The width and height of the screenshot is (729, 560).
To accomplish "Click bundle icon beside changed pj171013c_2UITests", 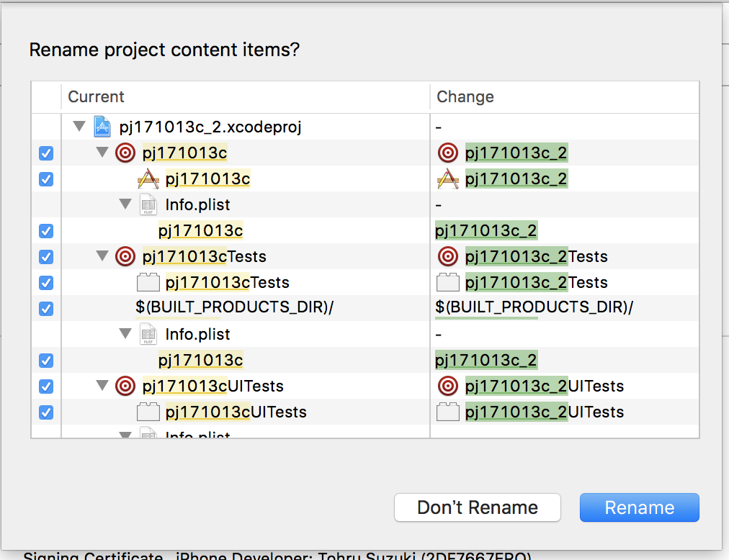I will click(x=448, y=412).
